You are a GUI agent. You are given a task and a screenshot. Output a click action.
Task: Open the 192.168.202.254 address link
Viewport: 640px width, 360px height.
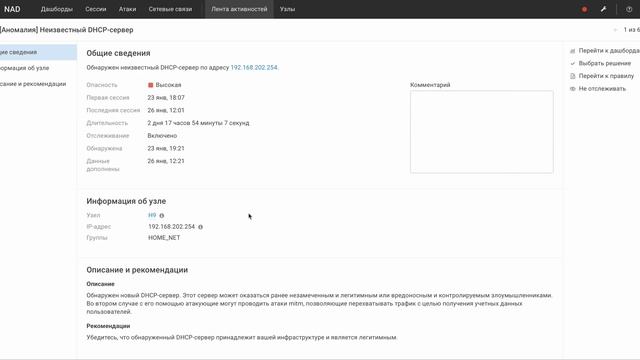click(x=254, y=67)
